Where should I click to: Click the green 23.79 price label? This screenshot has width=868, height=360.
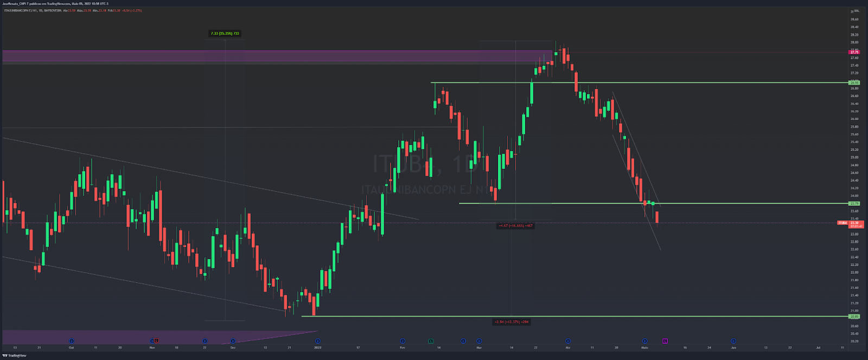point(854,204)
